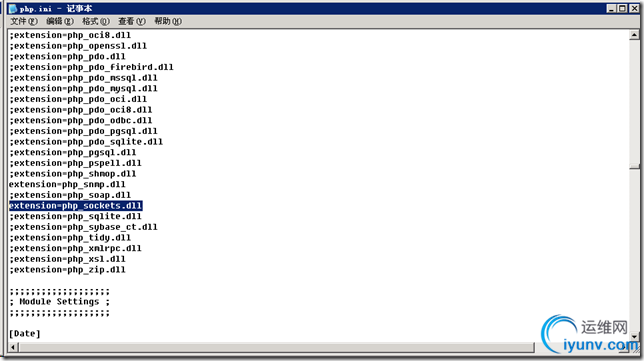The width and height of the screenshot is (644, 361).
Task: Click the [Date] section header line
Action: coord(25,334)
